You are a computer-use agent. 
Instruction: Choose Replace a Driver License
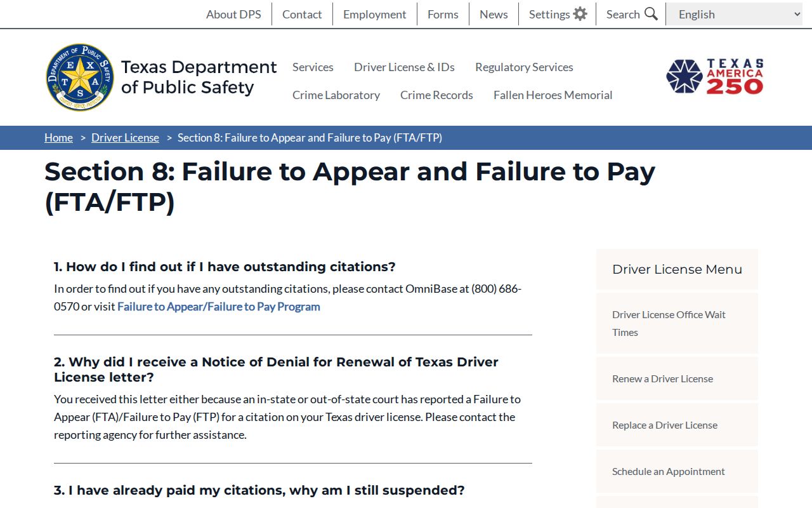coord(677,425)
